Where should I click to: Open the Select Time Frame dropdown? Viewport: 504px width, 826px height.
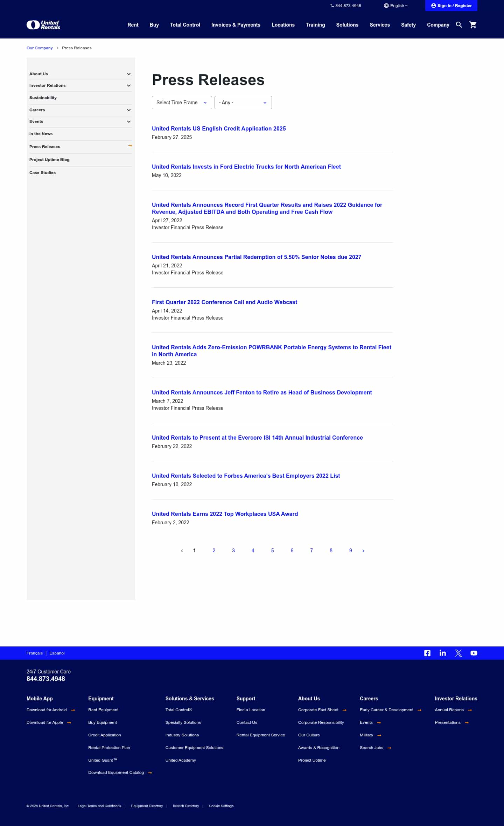182,103
